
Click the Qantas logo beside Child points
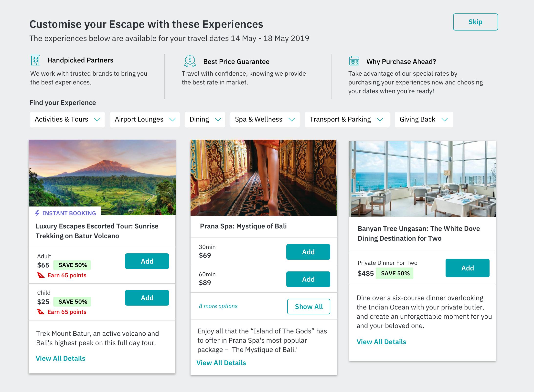[41, 312]
